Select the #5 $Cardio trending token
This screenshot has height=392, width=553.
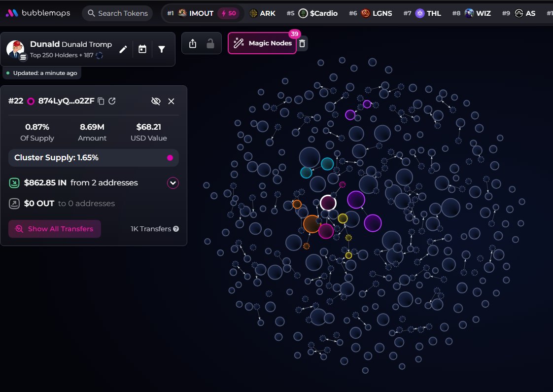coord(312,13)
